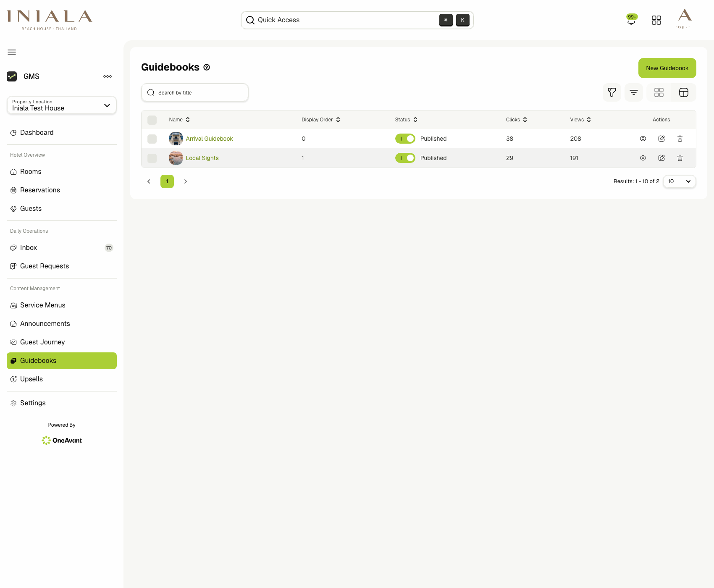
Task: Click the filter funnel icon
Action: click(612, 92)
